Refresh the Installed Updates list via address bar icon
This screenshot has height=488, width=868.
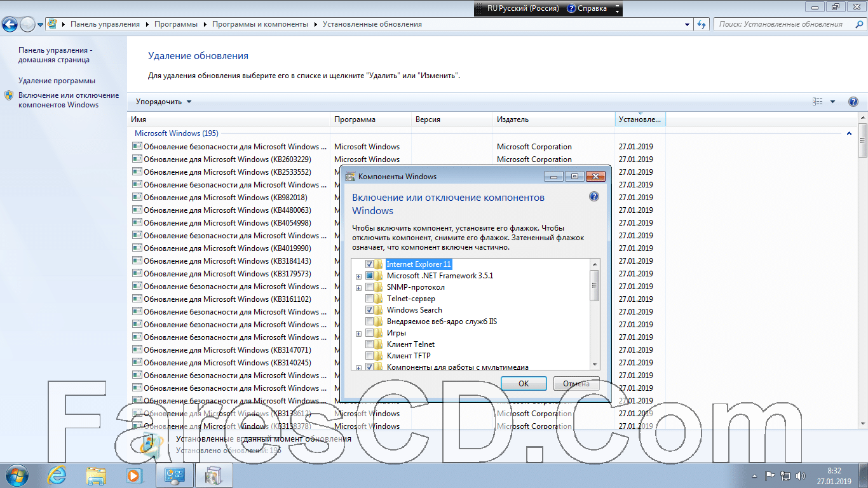point(702,24)
